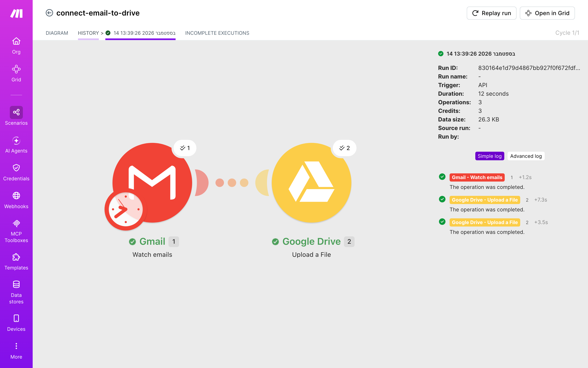Click the Google Drive - Upload a File label at +7.3s
Viewport: 588px width, 368px height.
tap(485, 200)
